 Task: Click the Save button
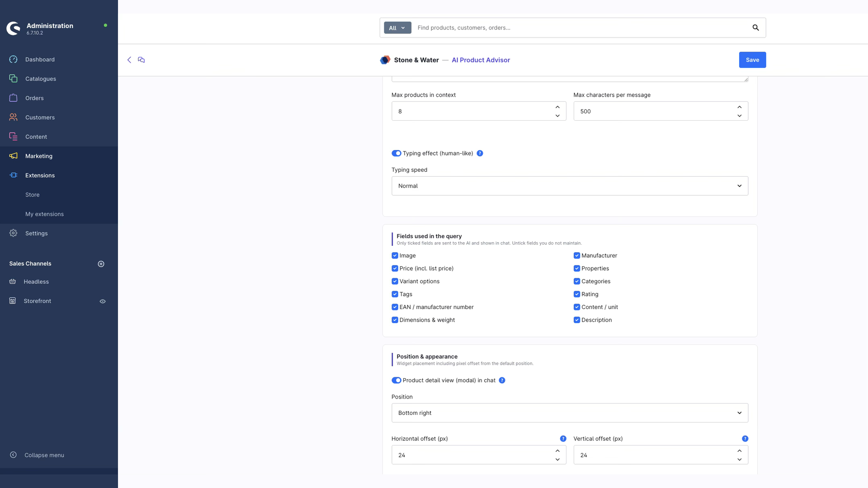pos(752,60)
